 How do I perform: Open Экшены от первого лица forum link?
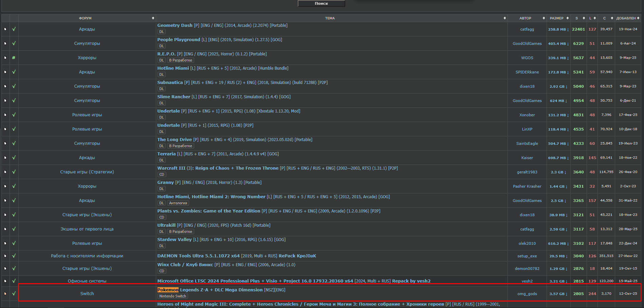coord(87,229)
